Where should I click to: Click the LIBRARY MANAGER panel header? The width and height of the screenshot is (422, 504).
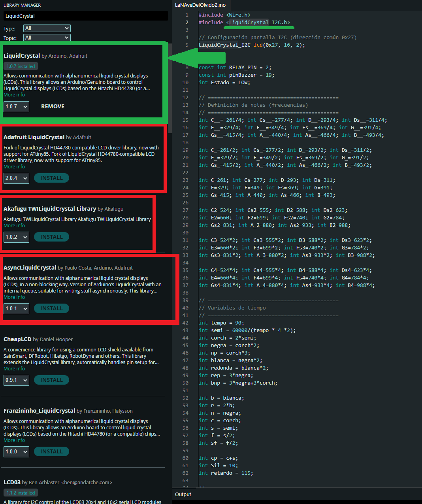pyautogui.click(x=22, y=5)
